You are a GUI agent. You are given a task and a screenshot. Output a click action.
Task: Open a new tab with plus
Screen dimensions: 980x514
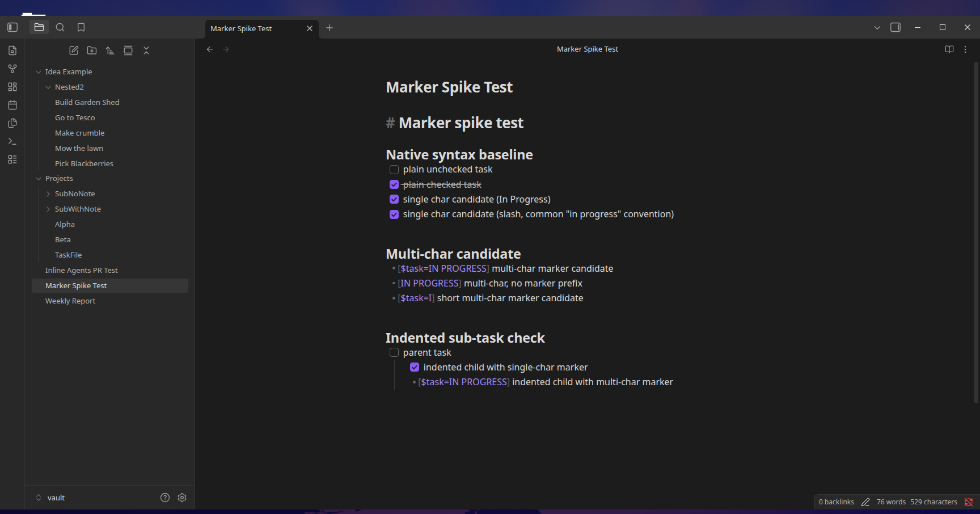point(330,28)
